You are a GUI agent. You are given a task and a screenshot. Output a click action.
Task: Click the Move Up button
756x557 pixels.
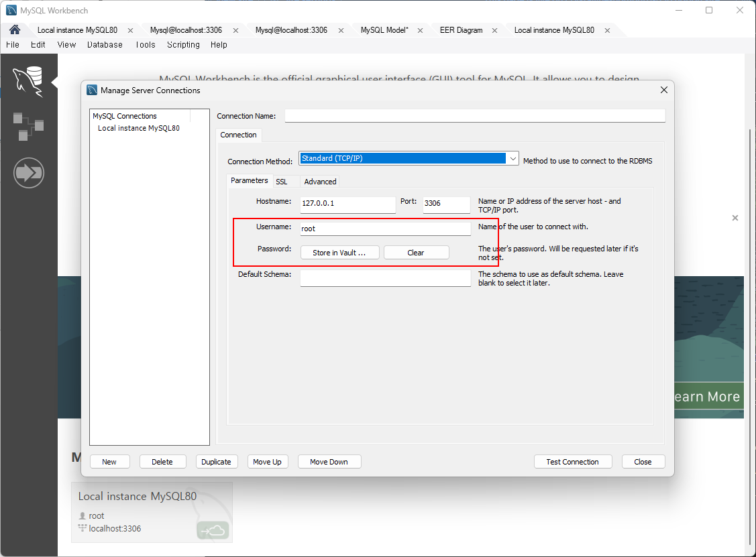click(267, 462)
